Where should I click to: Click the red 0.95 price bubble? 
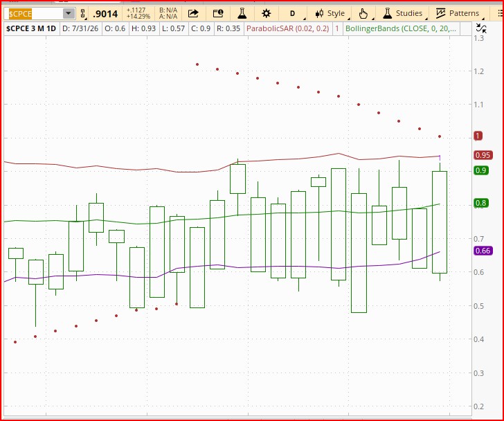pyautogui.click(x=483, y=155)
